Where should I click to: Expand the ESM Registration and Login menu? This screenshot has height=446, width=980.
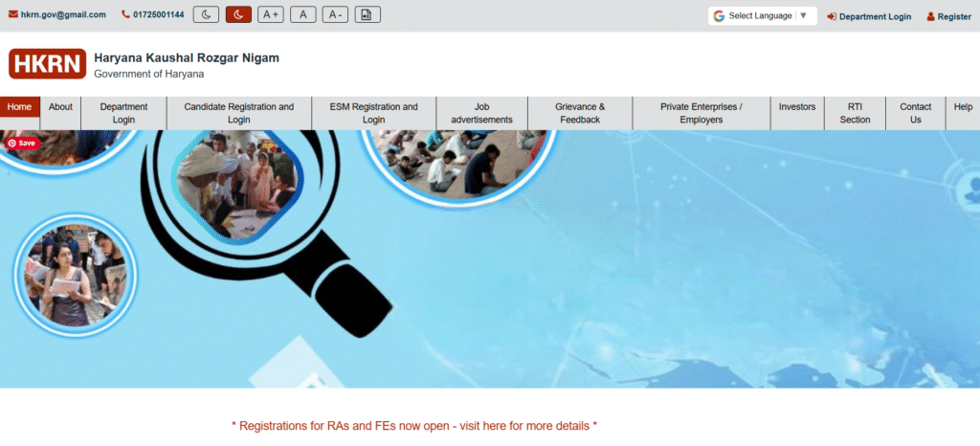tap(373, 113)
